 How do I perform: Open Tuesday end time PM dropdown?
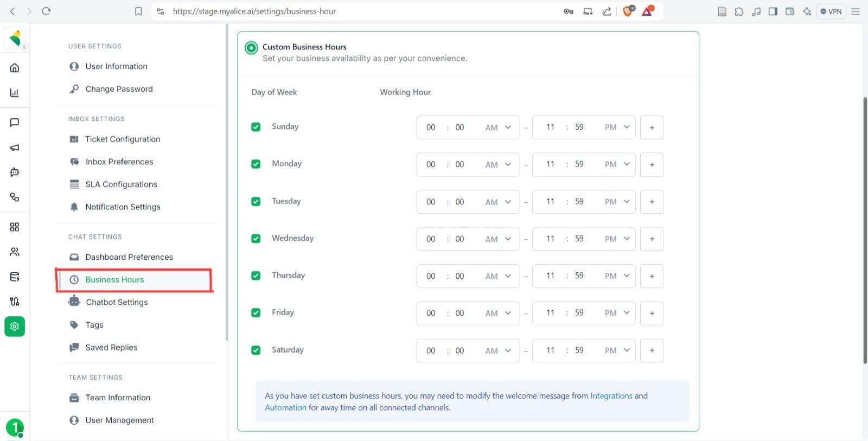[x=617, y=202]
